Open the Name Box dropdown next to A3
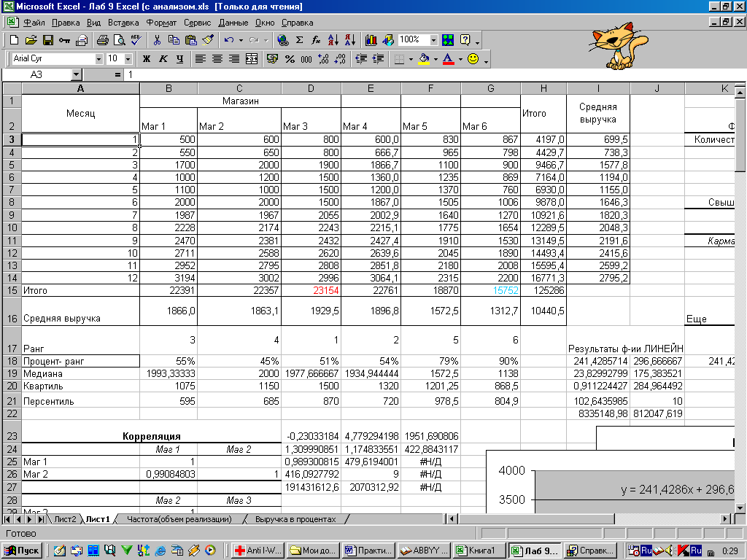This screenshot has width=747, height=560. pyautogui.click(x=76, y=75)
